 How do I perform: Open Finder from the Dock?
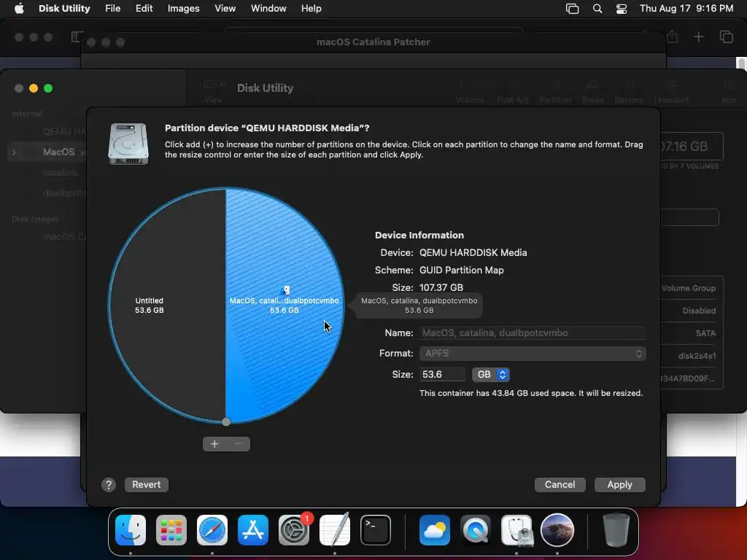(x=131, y=530)
